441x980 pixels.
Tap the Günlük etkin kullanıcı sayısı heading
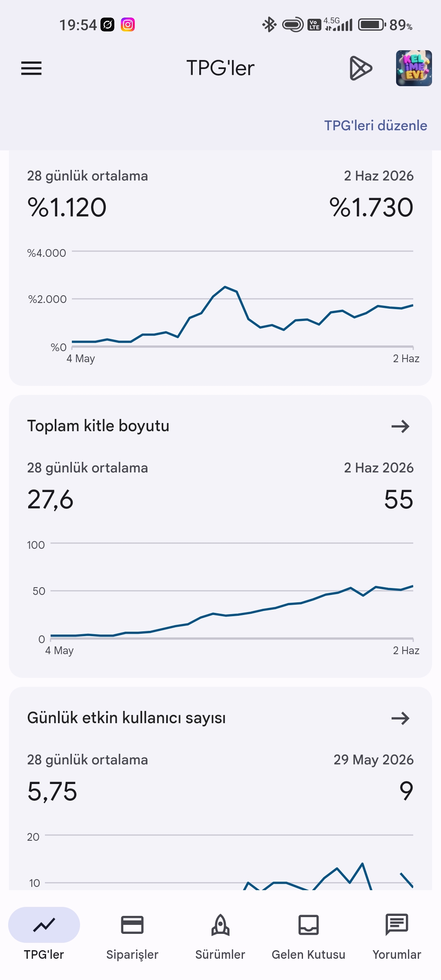(x=126, y=718)
